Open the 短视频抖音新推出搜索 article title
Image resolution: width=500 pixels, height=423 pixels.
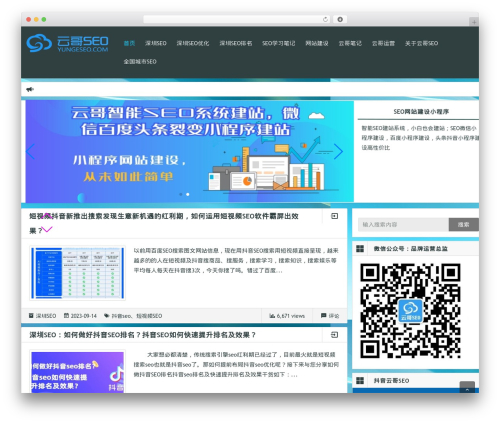click(x=164, y=223)
